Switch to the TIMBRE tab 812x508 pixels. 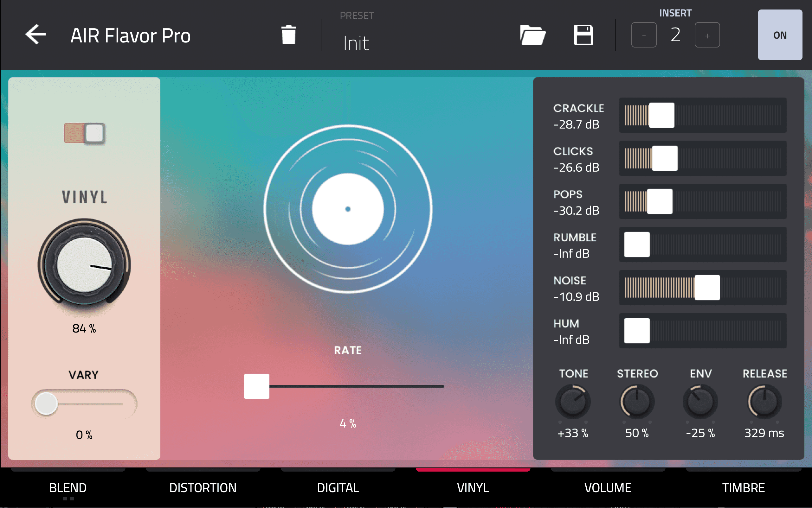(743, 487)
